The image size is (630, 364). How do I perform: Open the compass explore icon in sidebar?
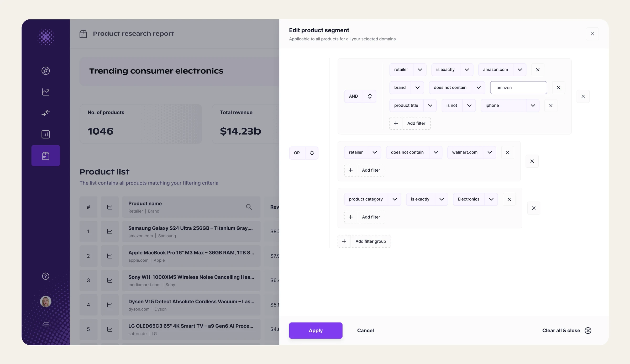point(46,71)
